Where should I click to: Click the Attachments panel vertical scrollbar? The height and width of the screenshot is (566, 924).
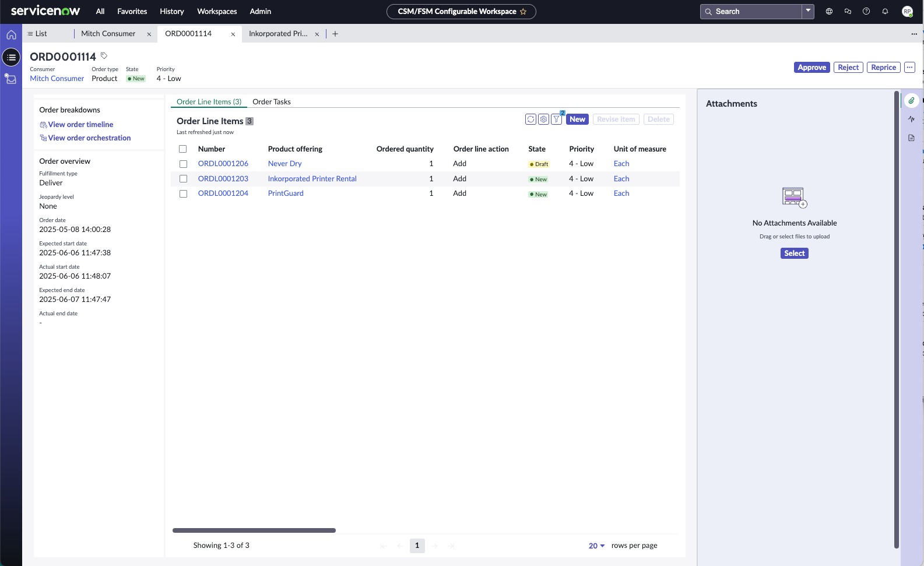click(x=897, y=319)
